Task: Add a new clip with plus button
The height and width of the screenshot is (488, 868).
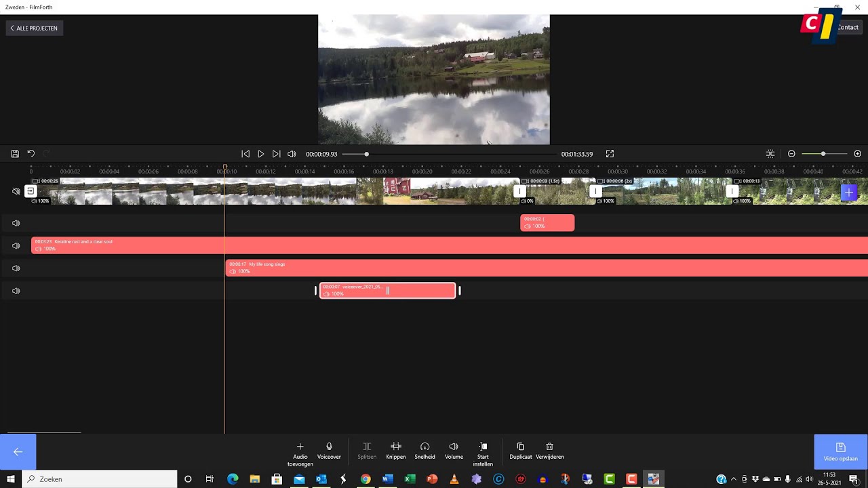Action: 848,193
